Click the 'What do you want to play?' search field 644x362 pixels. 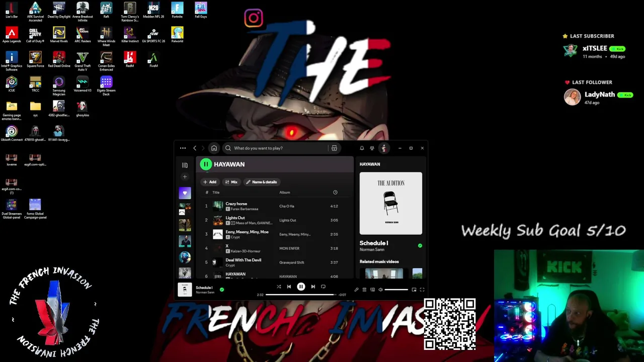click(276, 148)
